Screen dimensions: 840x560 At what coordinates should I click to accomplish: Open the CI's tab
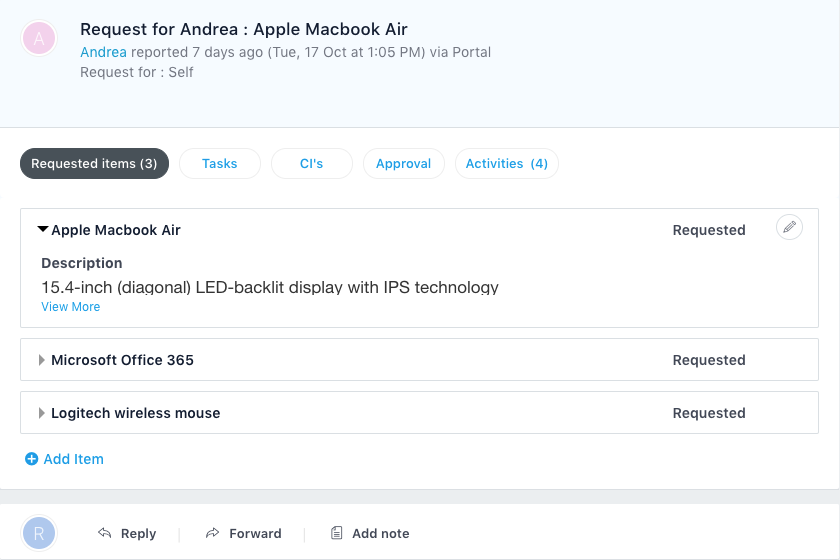click(x=311, y=163)
